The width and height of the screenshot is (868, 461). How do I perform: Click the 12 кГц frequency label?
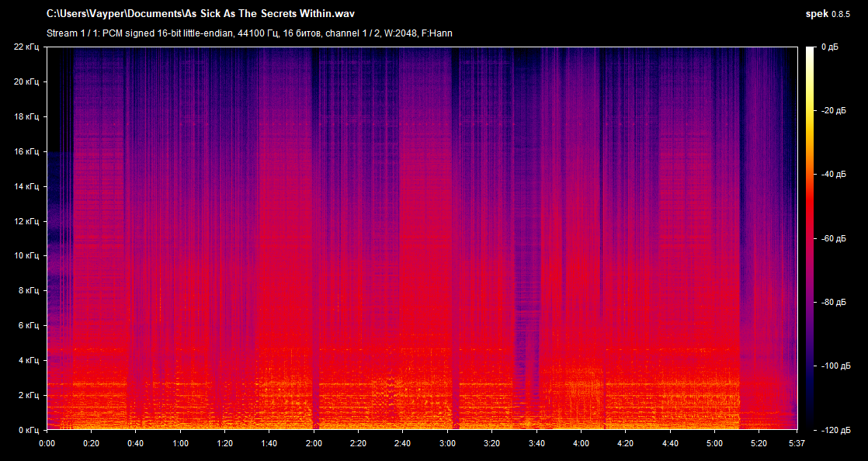point(26,221)
